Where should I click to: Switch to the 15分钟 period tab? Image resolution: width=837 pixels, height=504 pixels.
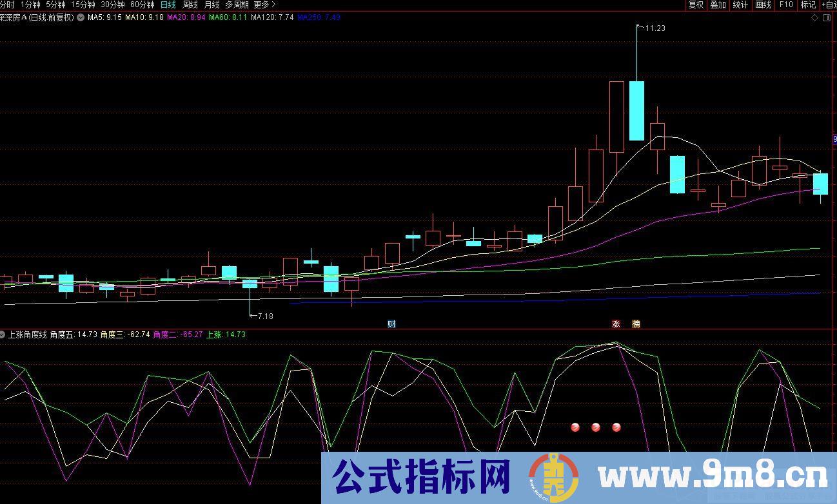83,5
